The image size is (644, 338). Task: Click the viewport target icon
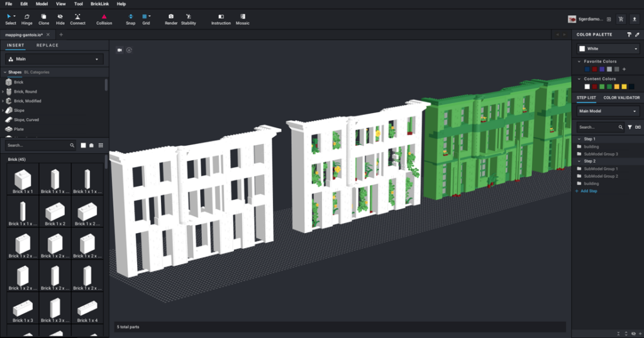[x=129, y=50]
